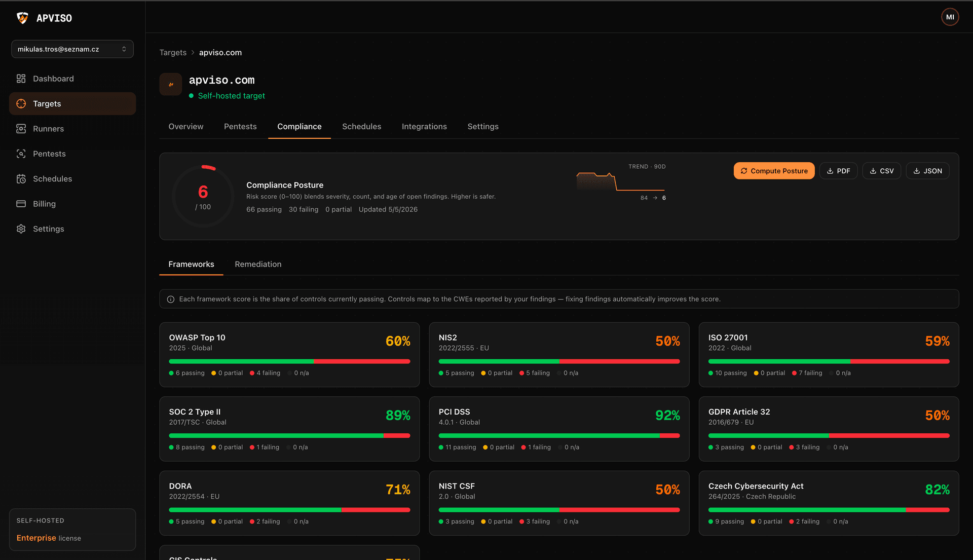Click the Compute Posture button
This screenshot has width=973, height=560.
point(774,171)
